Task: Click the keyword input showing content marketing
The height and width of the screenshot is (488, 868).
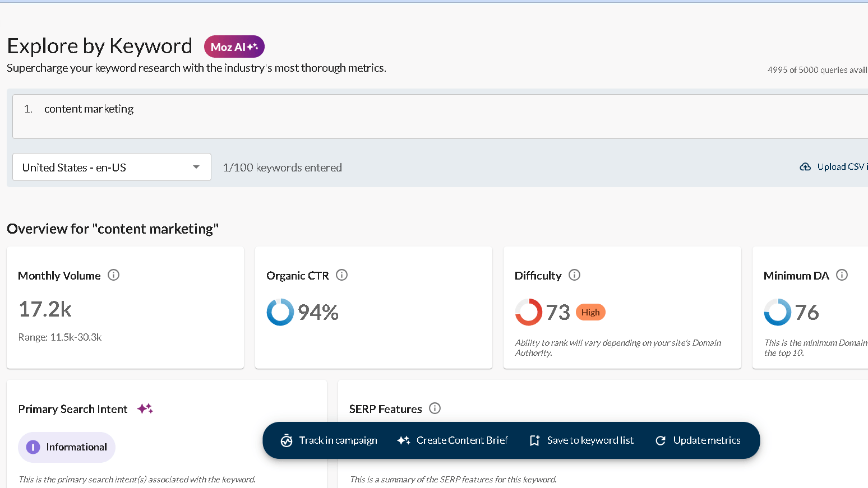Action: coord(89,109)
